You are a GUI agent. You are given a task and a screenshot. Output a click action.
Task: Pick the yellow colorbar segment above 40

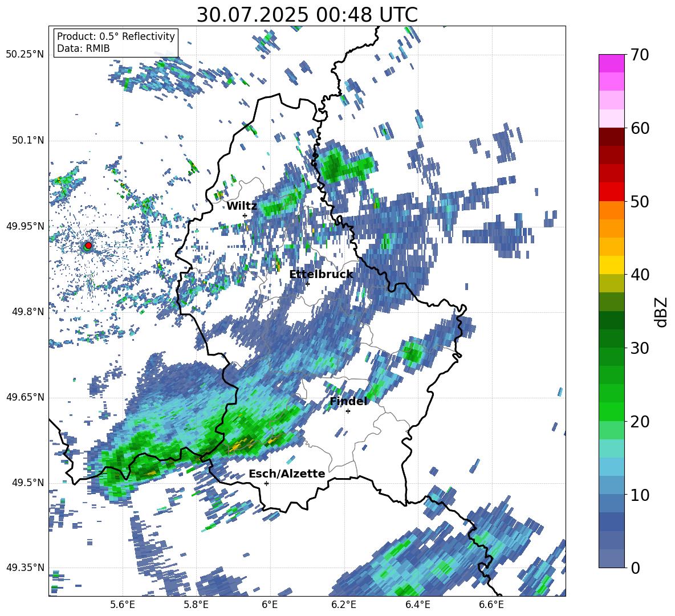[611, 265]
